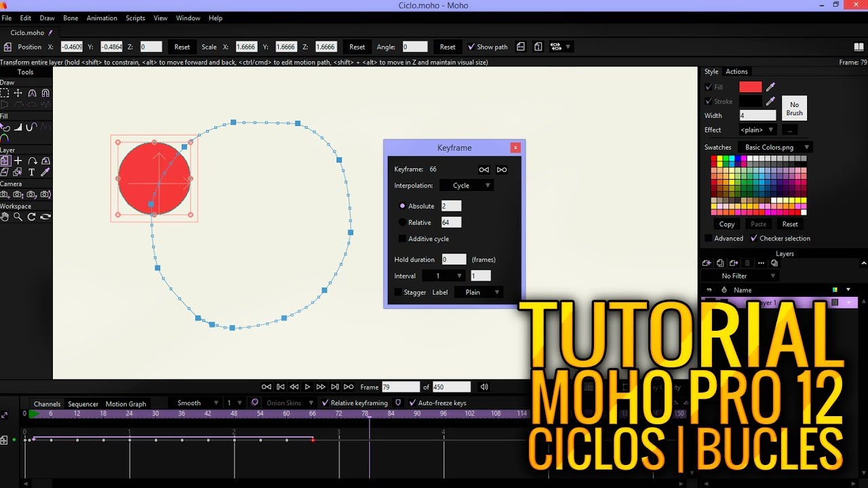Open the Interval dropdown in Keyframe dialog
The width and height of the screenshot is (868, 488).
pyautogui.click(x=443, y=276)
